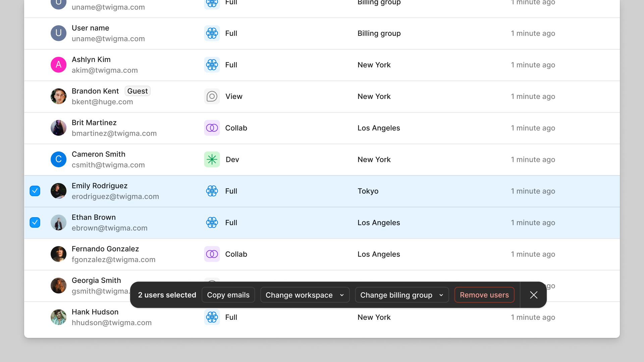Uncheck Emily Rodriguez's selection checkbox
This screenshot has width=644, height=362.
(x=35, y=191)
